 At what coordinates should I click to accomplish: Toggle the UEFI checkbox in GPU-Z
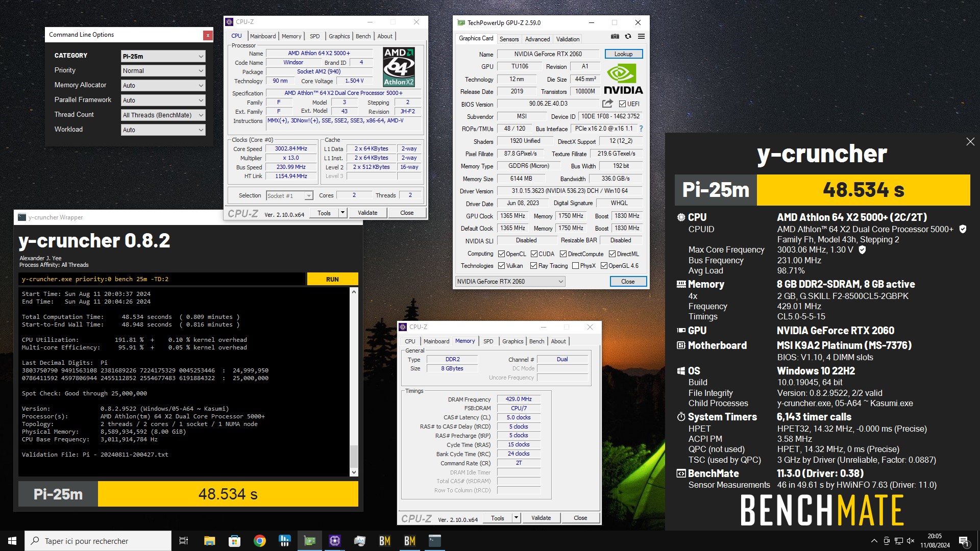[622, 104]
